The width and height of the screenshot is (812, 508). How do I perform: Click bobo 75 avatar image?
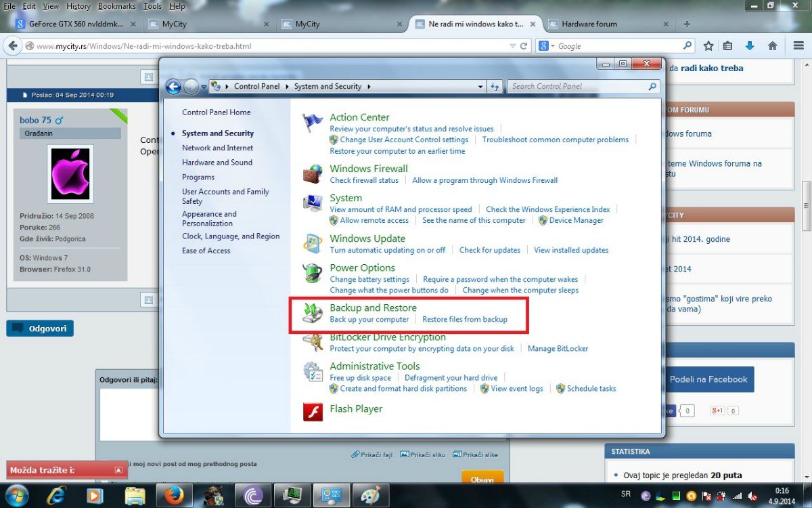point(70,173)
